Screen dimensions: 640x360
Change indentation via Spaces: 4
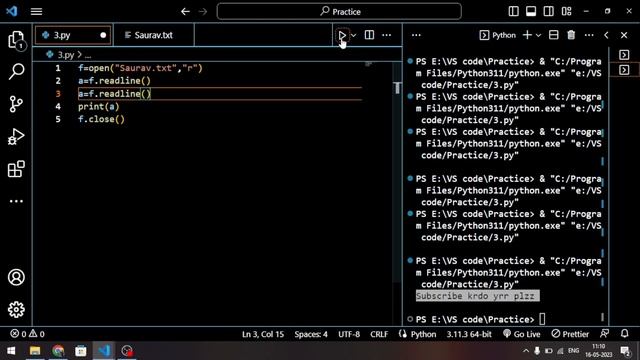311,334
